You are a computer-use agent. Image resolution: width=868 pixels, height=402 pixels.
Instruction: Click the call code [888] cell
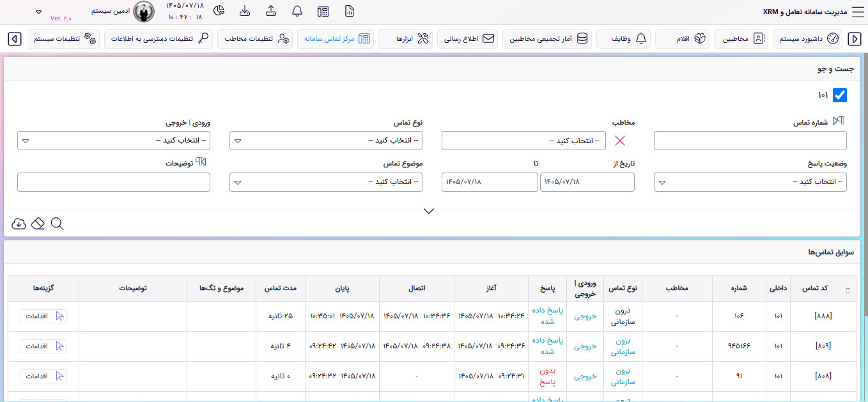point(823,316)
